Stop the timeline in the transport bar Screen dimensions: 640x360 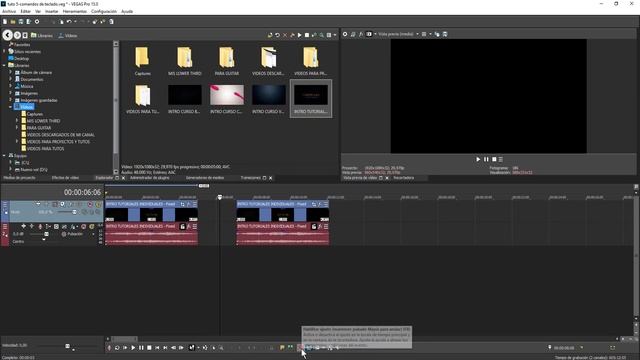click(149, 348)
